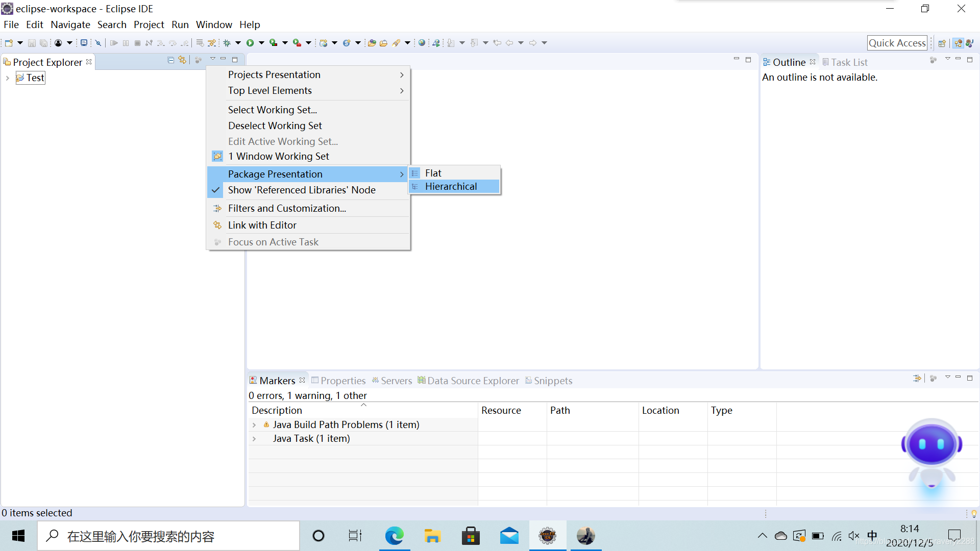Click Collapse All in Project Explorer

[171, 60]
